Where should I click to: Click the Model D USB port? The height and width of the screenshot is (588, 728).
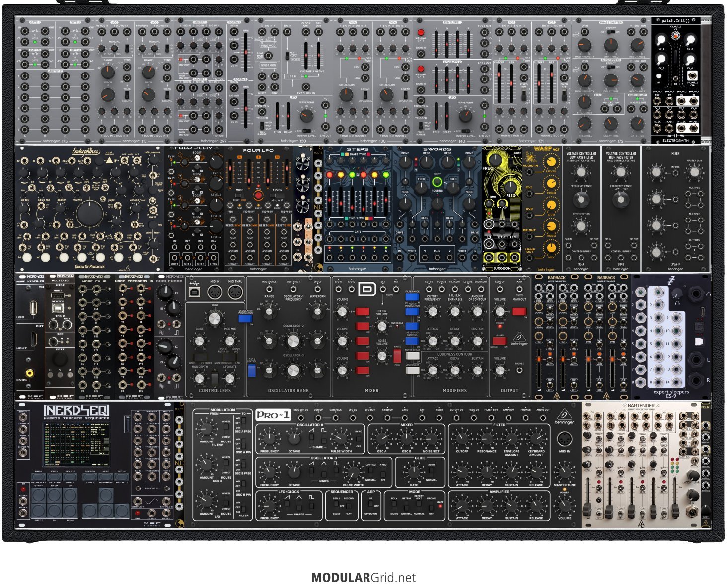pyautogui.click(x=195, y=293)
